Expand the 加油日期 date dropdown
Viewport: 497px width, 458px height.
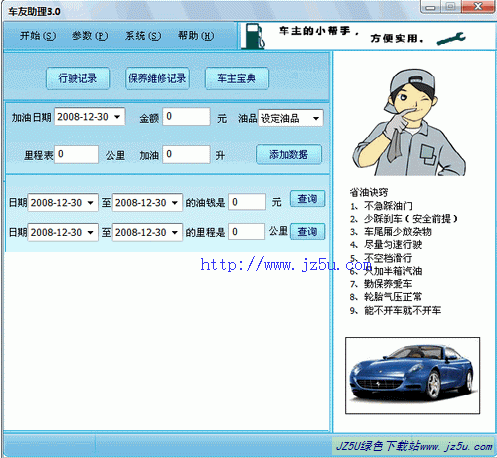tap(117, 117)
